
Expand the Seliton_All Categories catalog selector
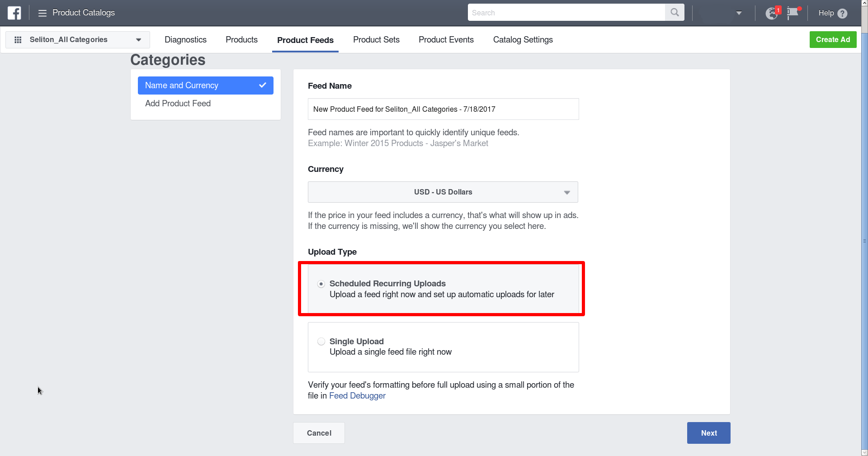tap(138, 39)
